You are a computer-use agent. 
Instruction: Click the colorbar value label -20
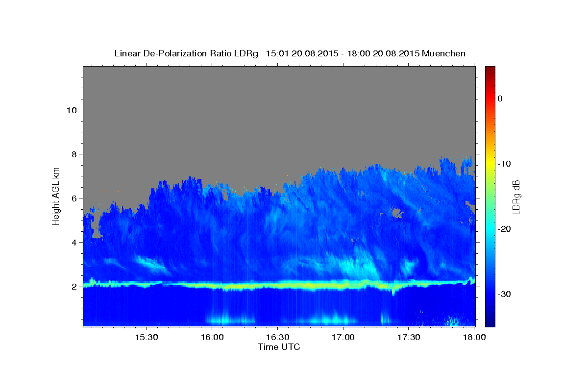[504, 229]
